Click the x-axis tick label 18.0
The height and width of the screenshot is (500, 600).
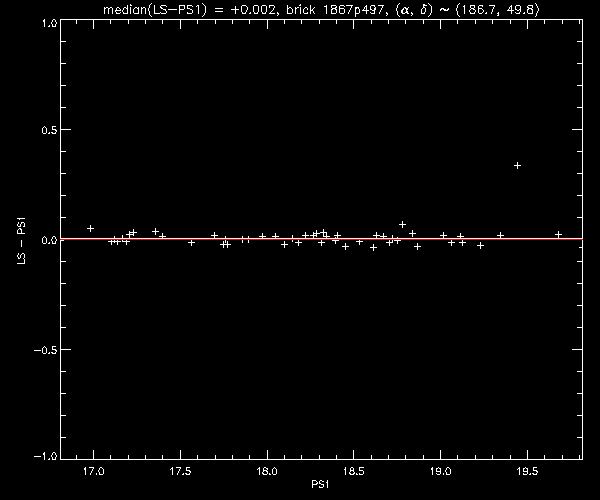click(267, 471)
